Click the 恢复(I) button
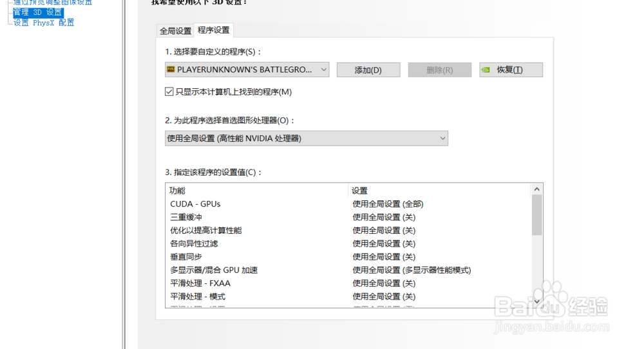The width and height of the screenshot is (644, 349). click(511, 70)
